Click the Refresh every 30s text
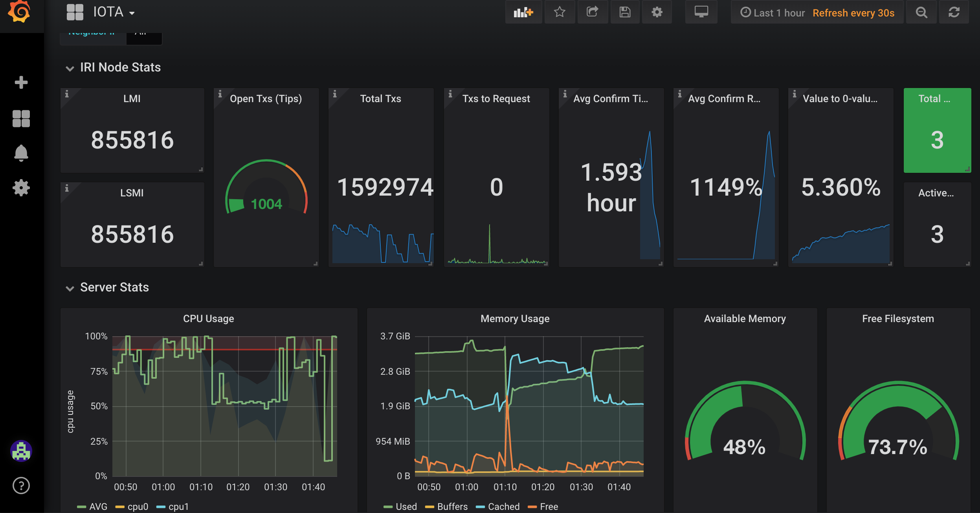 pyautogui.click(x=853, y=13)
